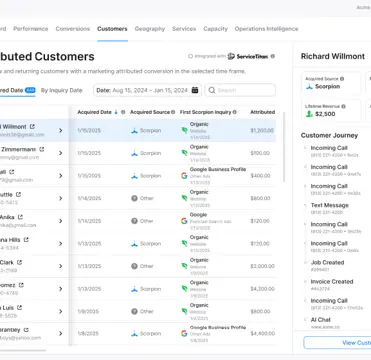Open external link icon beside Clark
The image size is (371, 360).
(x=19, y=262)
